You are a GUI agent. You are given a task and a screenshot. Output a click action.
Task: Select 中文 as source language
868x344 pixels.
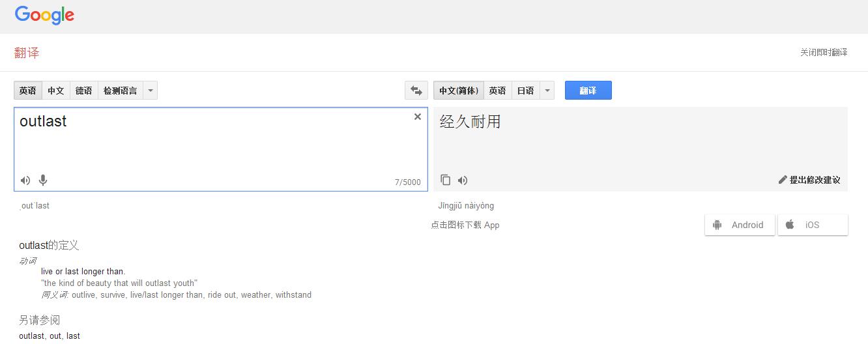56,91
